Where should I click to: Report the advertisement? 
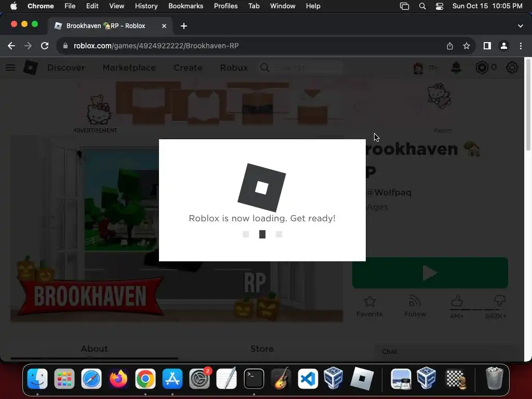click(x=443, y=130)
